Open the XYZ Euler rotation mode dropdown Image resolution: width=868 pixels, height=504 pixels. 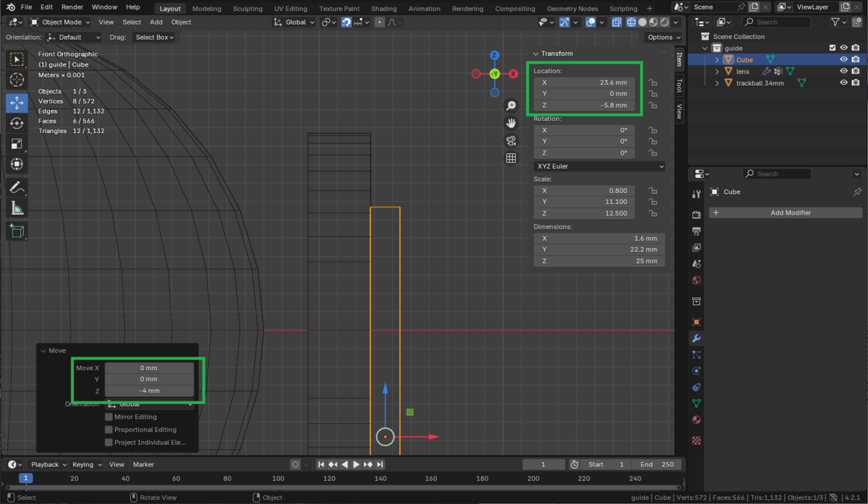599,166
